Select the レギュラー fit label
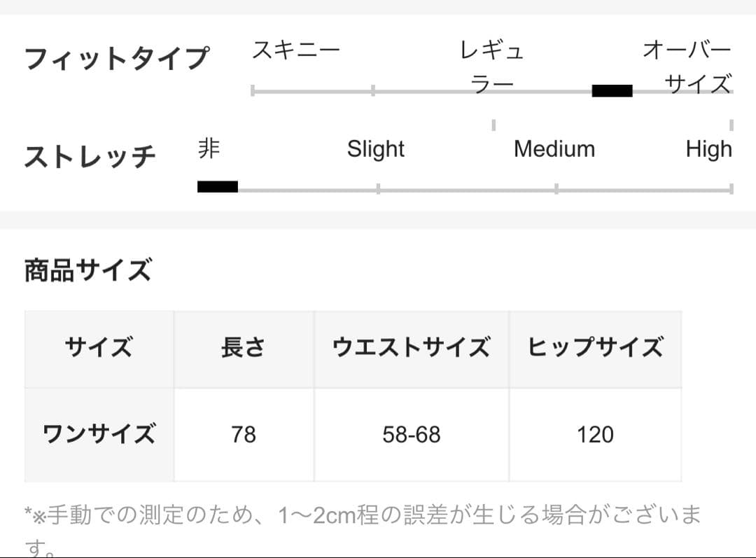This screenshot has width=756, height=558. click(x=491, y=67)
